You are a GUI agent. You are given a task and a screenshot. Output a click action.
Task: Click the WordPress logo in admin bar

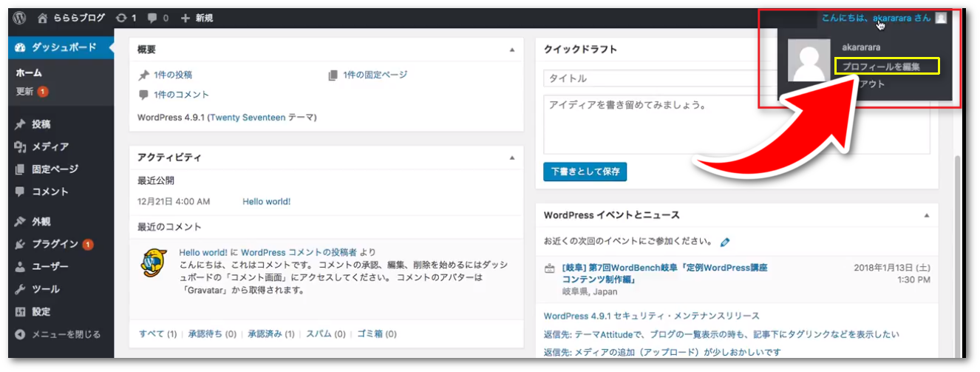coord(20,18)
